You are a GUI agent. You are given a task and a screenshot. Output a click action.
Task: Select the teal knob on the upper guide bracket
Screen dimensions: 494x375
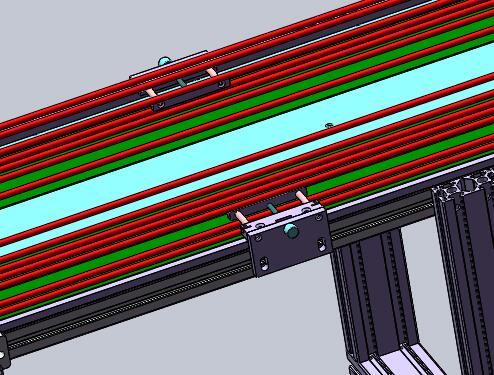[164, 61]
